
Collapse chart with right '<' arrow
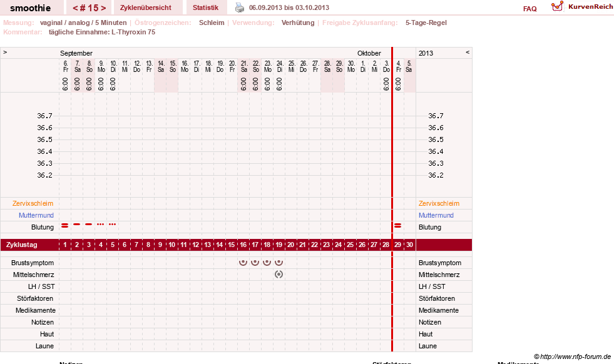468,52
